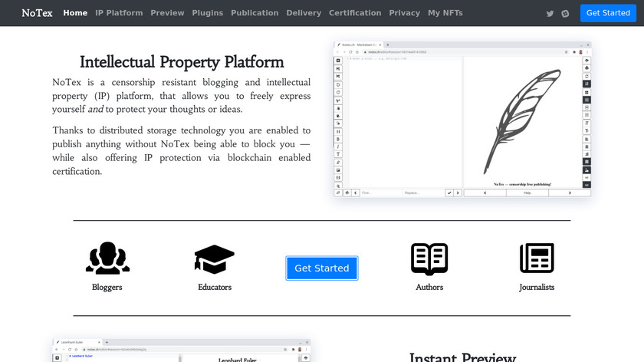
Task: Open the IP Platform nav item
Action: (119, 13)
